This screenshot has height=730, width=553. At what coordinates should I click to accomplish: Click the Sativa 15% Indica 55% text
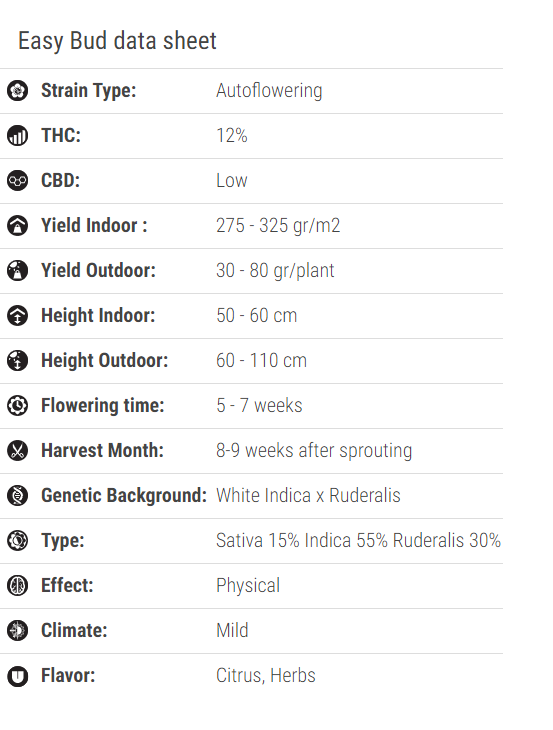click(x=302, y=541)
